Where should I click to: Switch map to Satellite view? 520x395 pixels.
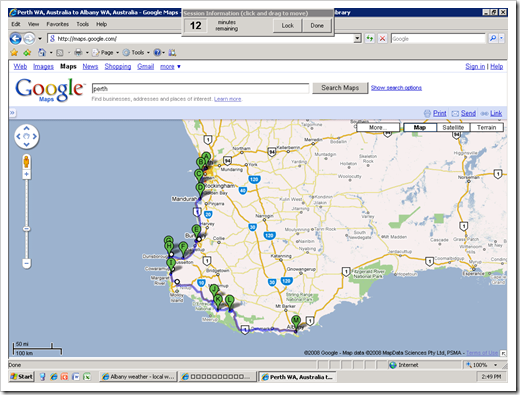pos(453,127)
